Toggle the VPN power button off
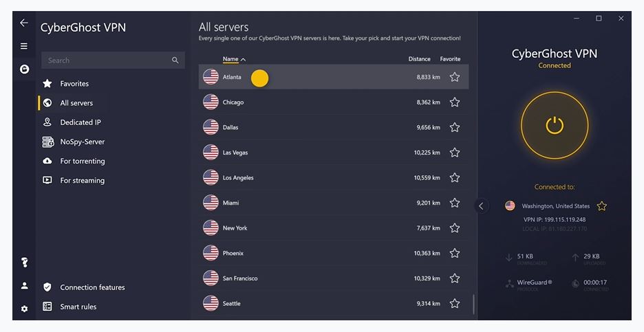 coord(555,125)
